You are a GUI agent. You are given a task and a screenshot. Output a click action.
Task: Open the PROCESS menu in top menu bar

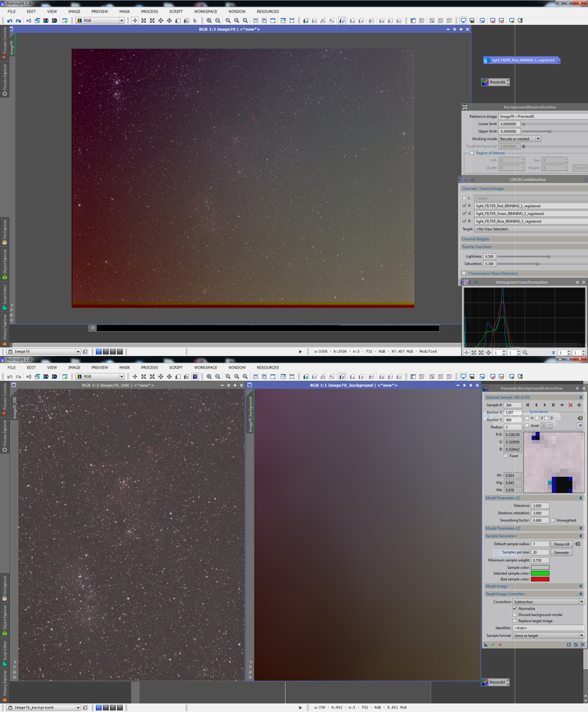point(149,11)
